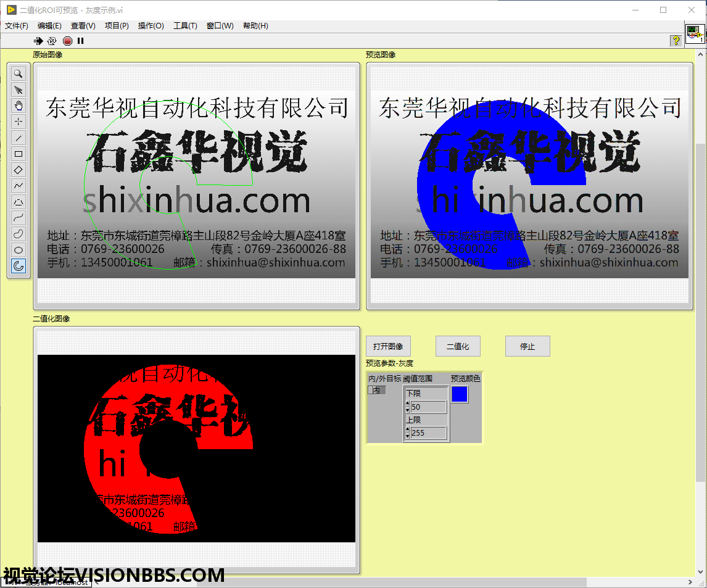Click the Abort Execution red stop icon
Viewport: 707px width, 588px height.
[x=67, y=41]
